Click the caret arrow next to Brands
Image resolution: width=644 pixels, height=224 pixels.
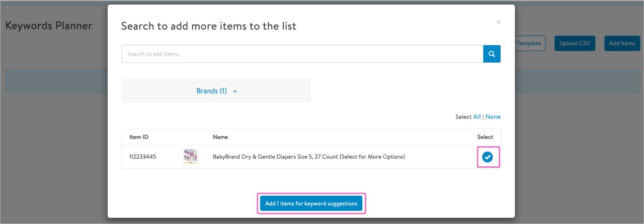[235, 91]
